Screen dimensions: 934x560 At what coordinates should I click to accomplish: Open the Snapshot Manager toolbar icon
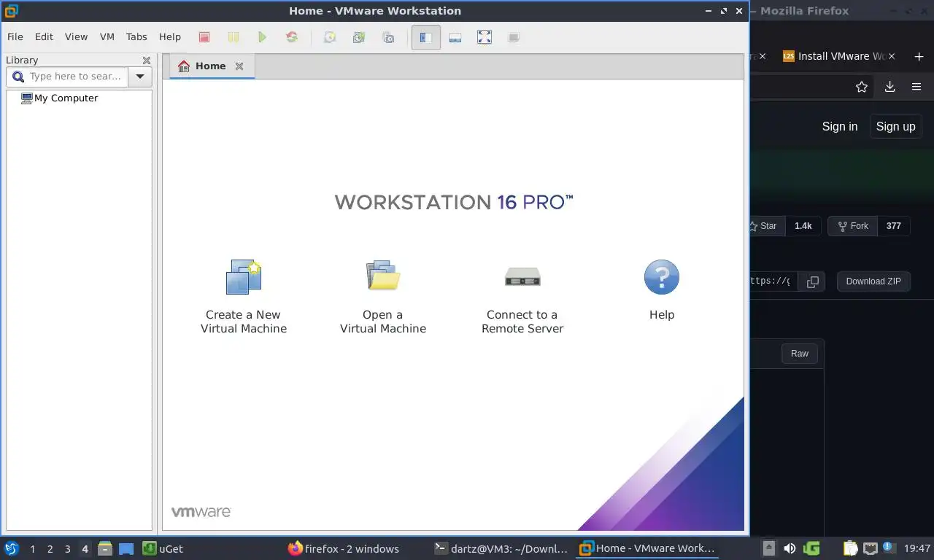(x=388, y=37)
